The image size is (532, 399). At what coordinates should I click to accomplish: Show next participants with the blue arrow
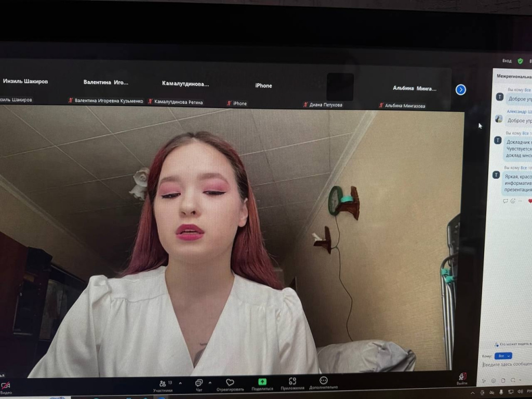pos(460,89)
